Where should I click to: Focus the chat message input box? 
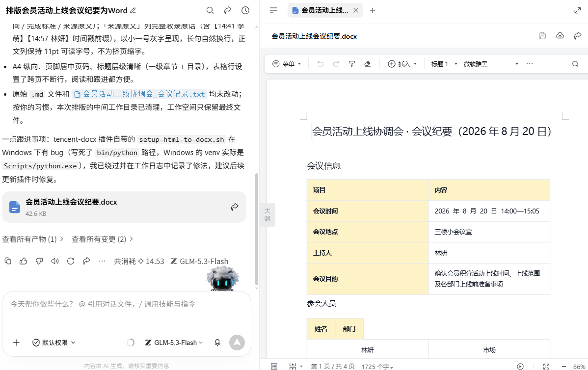[x=126, y=304]
